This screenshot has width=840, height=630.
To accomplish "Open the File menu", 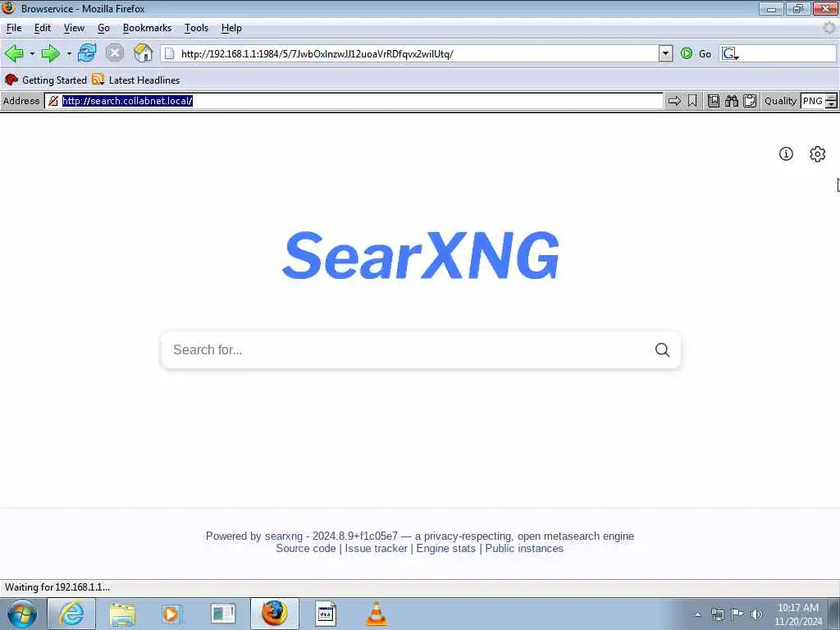I will [14, 28].
